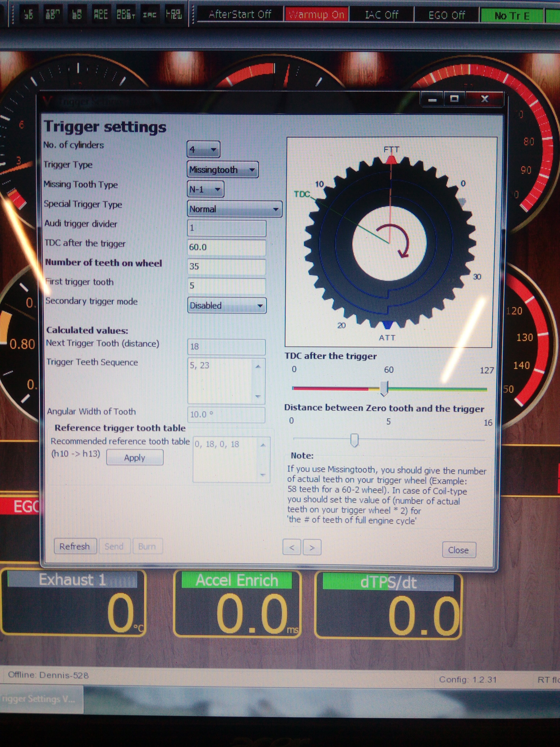Screen dimensions: 560x747
Task: Click the Zero tooth distance slider handle
Action: click(x=354, y=440)
